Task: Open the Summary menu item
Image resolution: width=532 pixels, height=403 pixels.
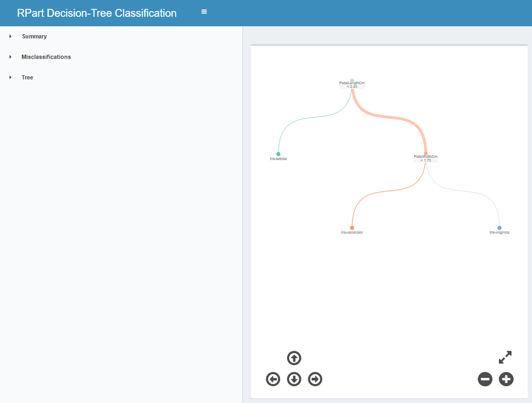Action: click(x=34, y=36)
